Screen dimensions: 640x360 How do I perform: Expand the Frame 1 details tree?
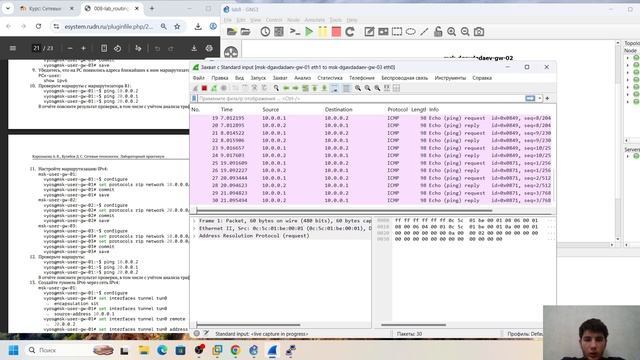[194, 221]
